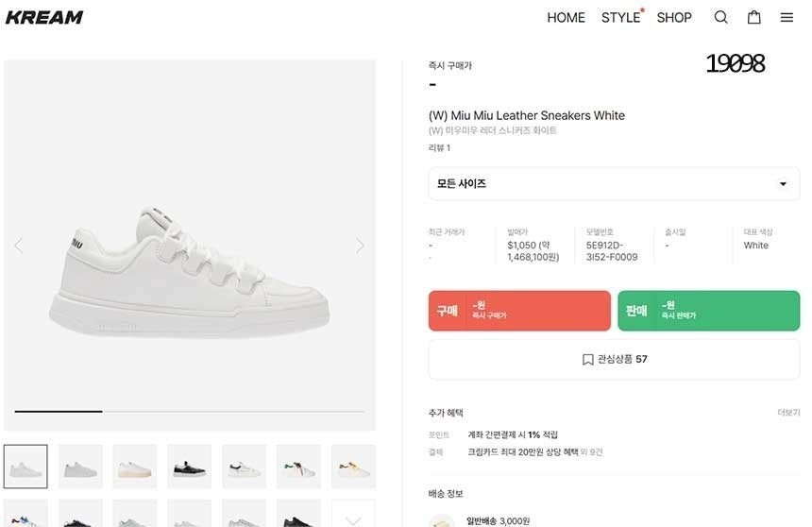Viewport: 812px width, 527px height.
Task: Click the bookmark icon for 관심상품
Action: [x=587, y=359]
